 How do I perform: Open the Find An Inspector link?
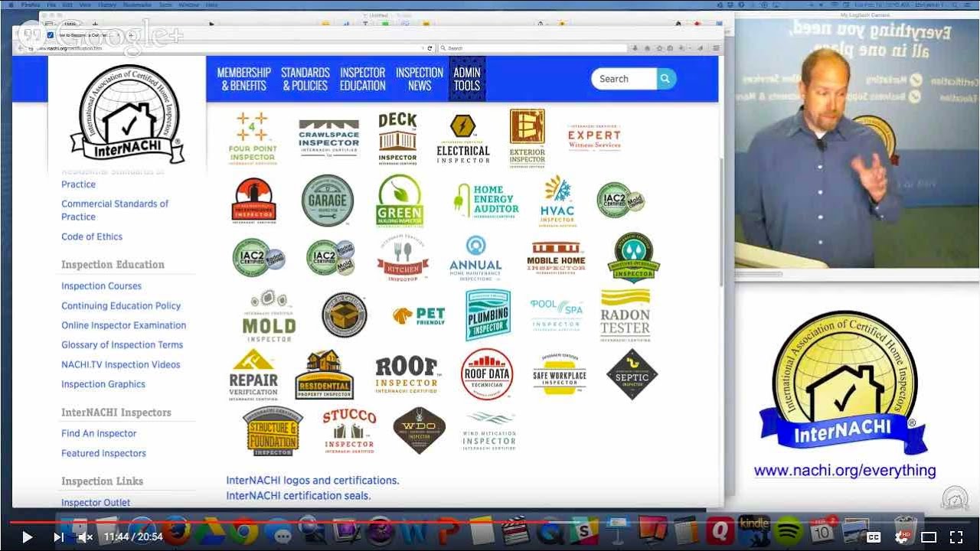[x=99, y=433]
